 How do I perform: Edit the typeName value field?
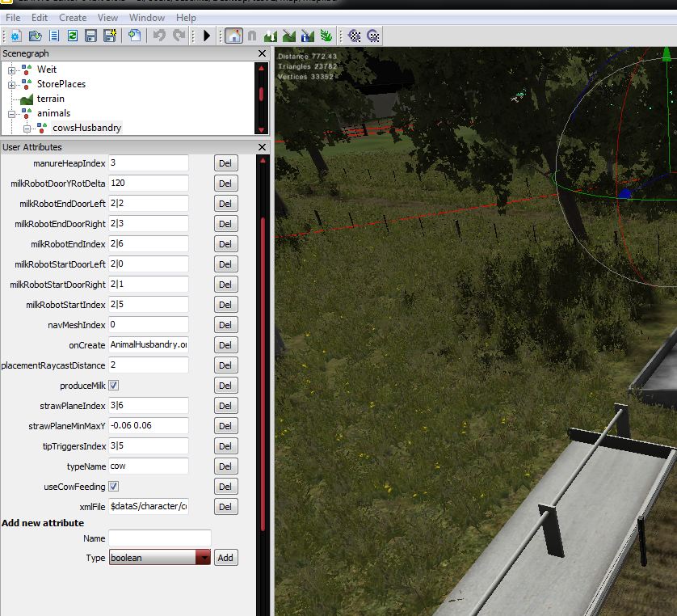tap(149, 466)
